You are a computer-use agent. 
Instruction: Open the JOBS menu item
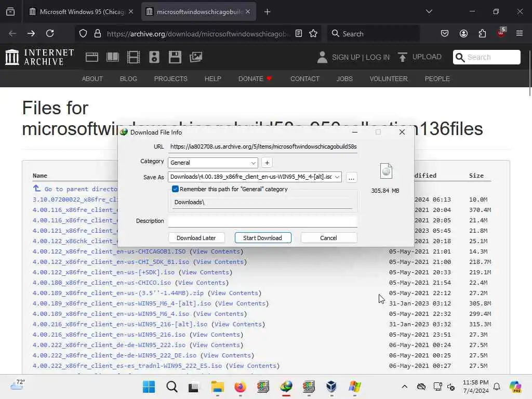point(344,79)
